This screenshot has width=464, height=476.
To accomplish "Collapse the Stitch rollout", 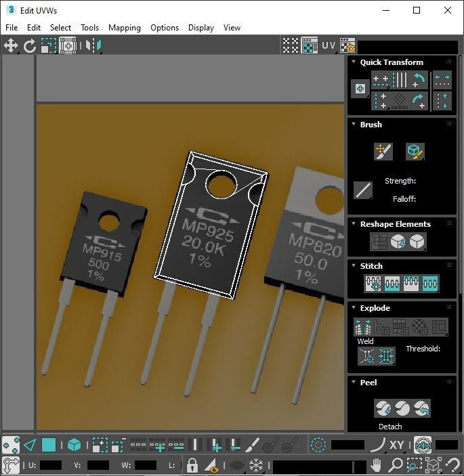I will tap(354, 265).
